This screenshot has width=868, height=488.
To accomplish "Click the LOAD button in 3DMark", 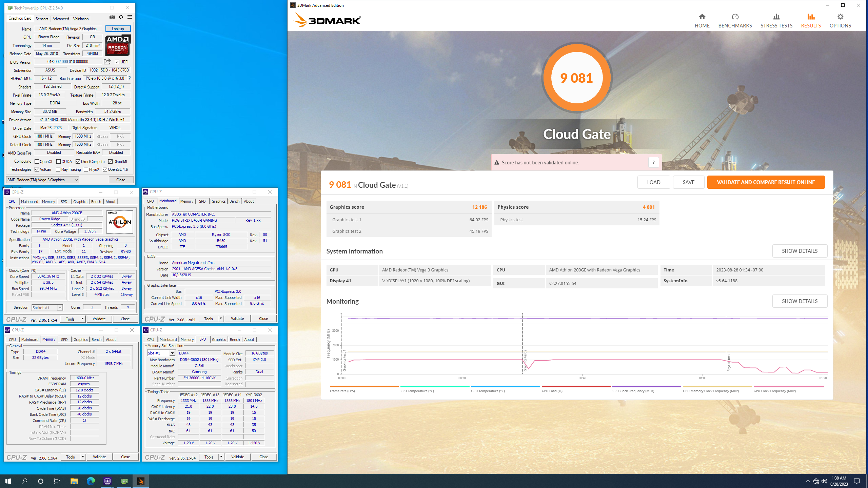I will tap(653, 182).
